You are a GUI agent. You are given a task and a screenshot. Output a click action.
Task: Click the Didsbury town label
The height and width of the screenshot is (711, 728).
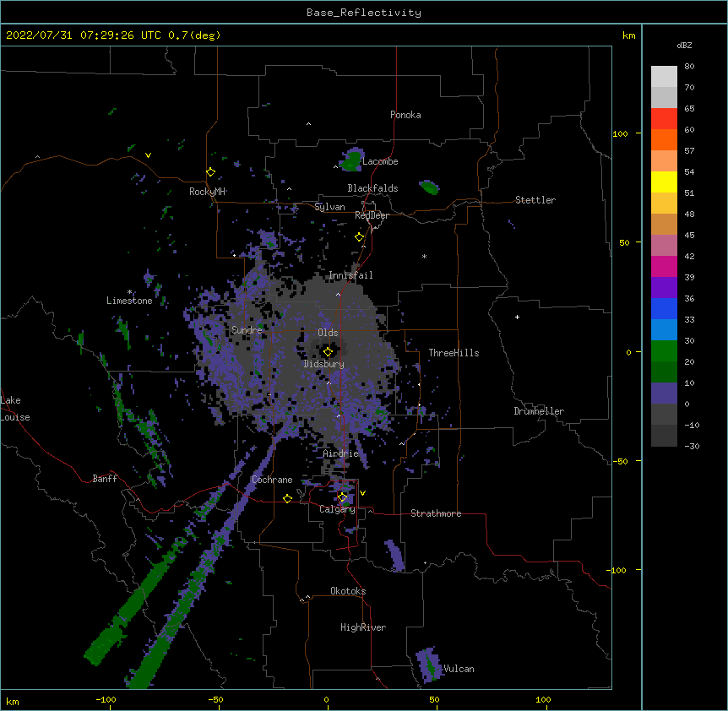point(323,364)
